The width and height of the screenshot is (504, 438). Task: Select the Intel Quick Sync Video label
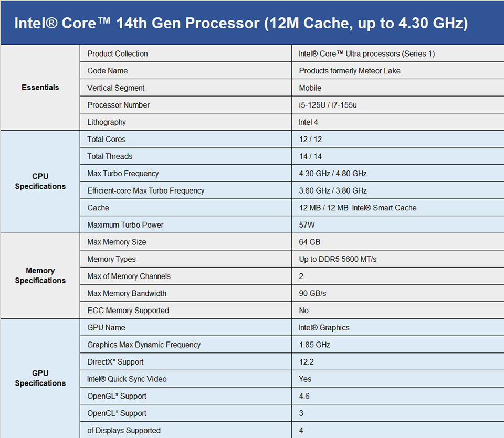pos(127,379)
